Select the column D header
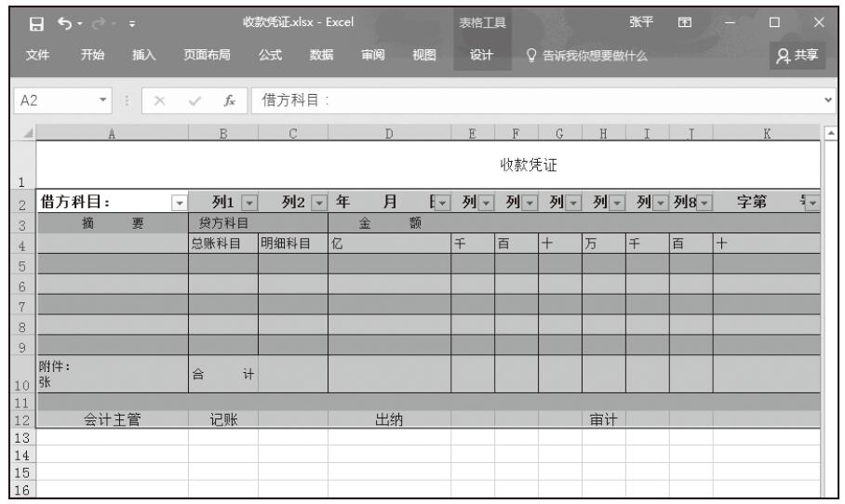Screen dimensions: 845x504 (x=389, y=134)
